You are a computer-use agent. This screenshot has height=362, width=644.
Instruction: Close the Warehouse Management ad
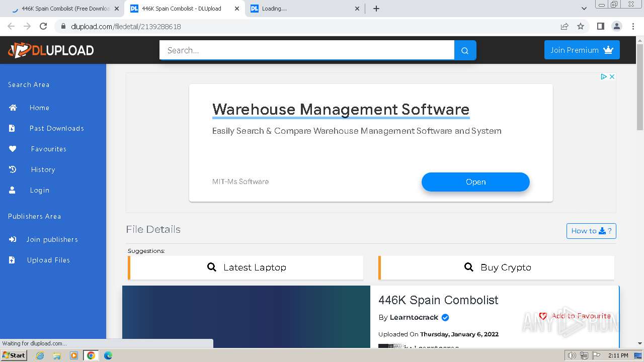coord(612,76)
